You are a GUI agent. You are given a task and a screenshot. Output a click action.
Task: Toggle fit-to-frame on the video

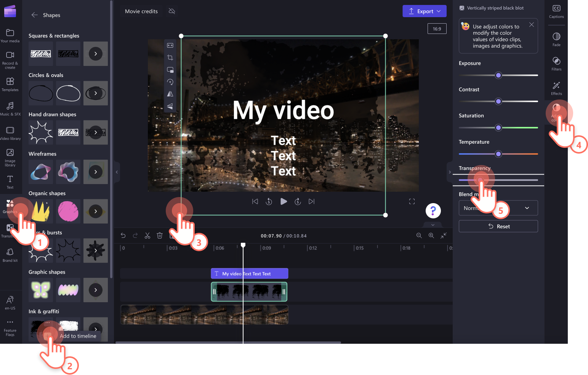pos(170,45)
